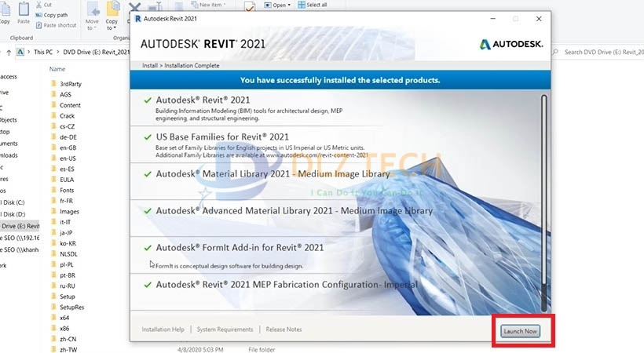
Task: Open the Release Notes link
Action: click(x=284, y=329)
